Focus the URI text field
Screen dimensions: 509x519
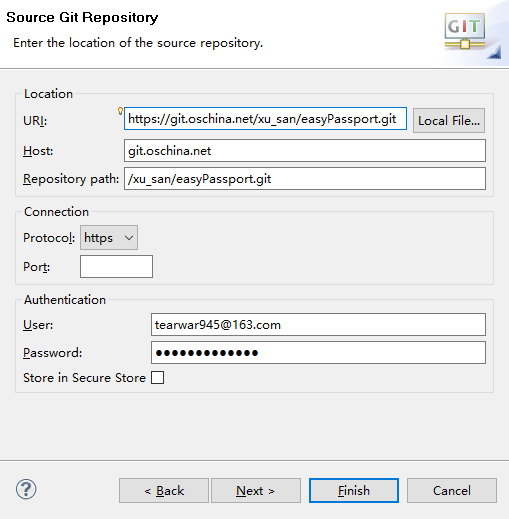pos(265,119)
